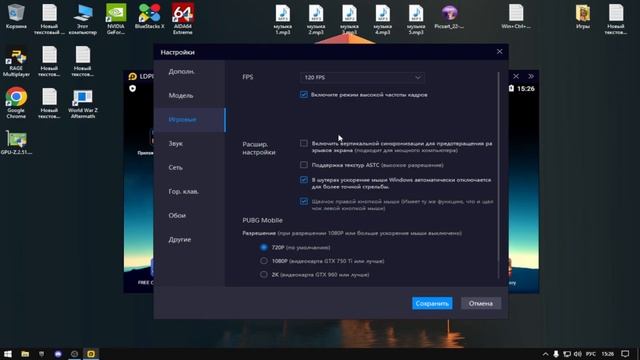The height and width of the screenshot is (360, 640).
Task: Select the GPU-Z.2.51 desktop icon
Action: click(x=16, y=142)
